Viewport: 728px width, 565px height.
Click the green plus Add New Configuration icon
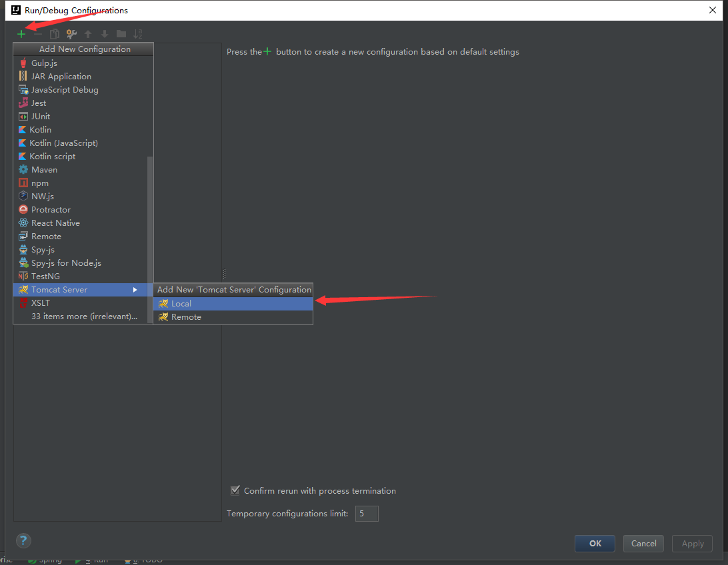coord(21,34)
